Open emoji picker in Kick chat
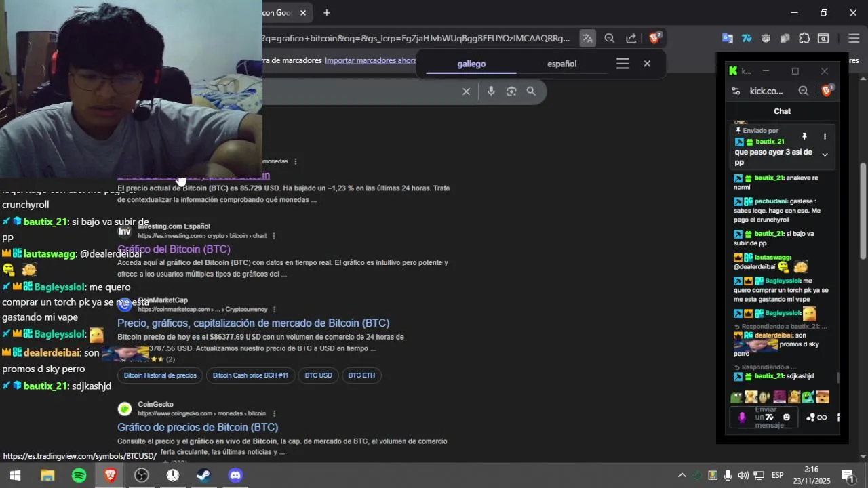868x488 pixels. pyautogui.click(x=787, y=418)
